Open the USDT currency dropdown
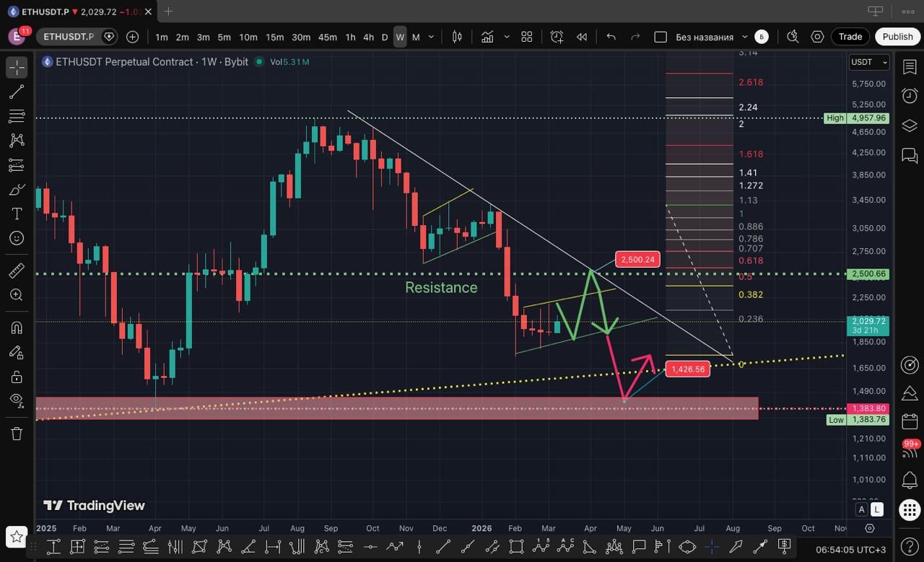Screen dimensions: 924x562 coord(868,62)
